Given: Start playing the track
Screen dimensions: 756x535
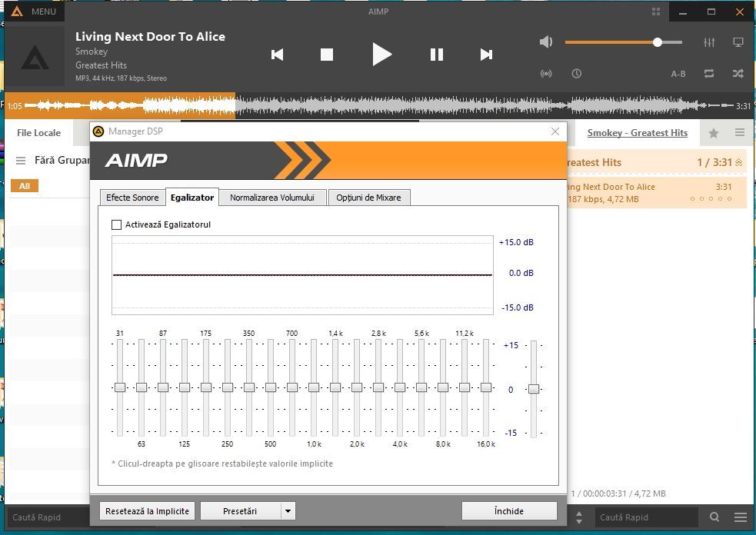Looking at the screenshot, I should [382, 54].
